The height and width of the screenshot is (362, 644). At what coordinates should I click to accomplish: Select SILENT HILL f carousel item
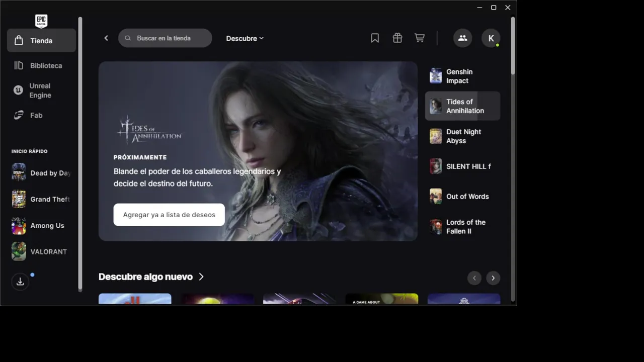pyautogui.click(x=463, y=166)
